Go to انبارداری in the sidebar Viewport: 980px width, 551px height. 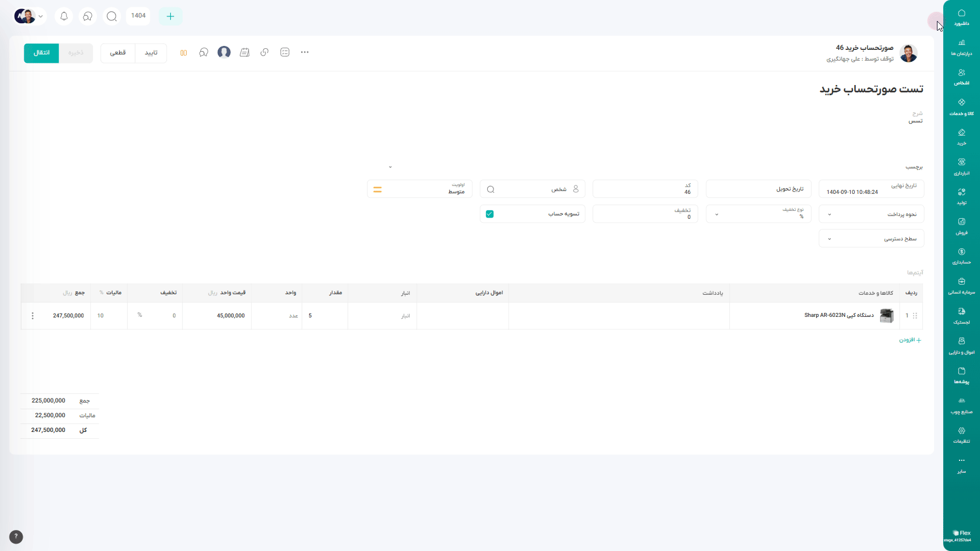click(x=961, y=167)
